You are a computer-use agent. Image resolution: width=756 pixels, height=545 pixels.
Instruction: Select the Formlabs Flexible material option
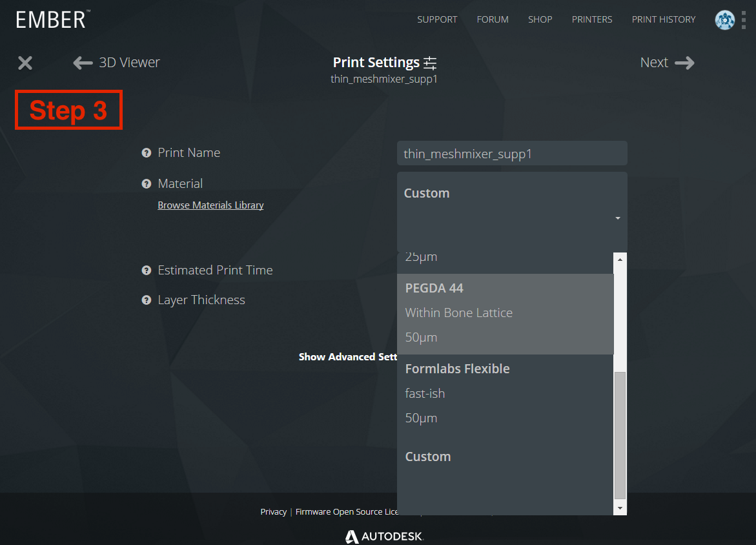(506, 394)
